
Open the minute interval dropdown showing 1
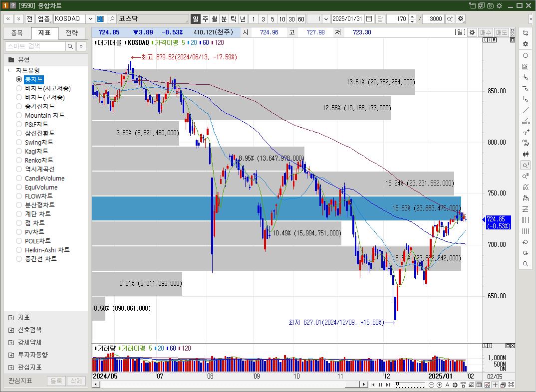326,19
